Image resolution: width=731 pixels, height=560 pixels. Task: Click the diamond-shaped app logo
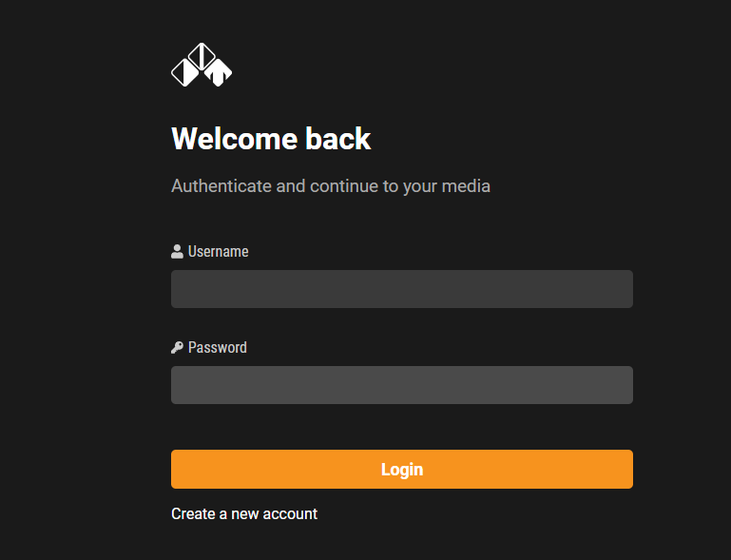point(202,65)
